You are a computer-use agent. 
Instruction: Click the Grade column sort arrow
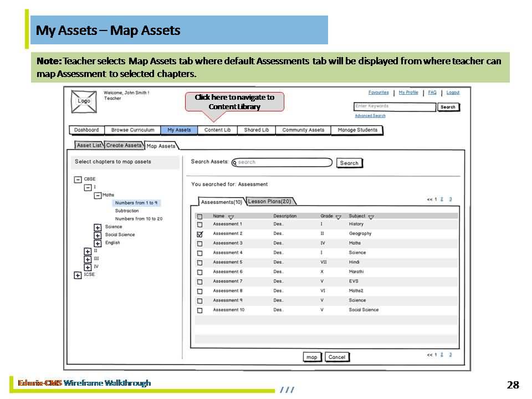point(338,217)
